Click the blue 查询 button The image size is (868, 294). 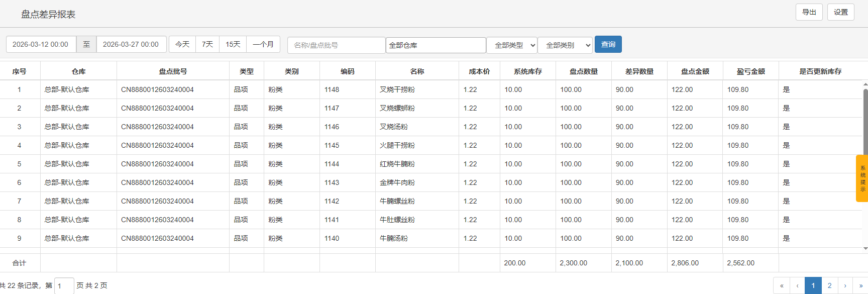click(x=608, y=44)
